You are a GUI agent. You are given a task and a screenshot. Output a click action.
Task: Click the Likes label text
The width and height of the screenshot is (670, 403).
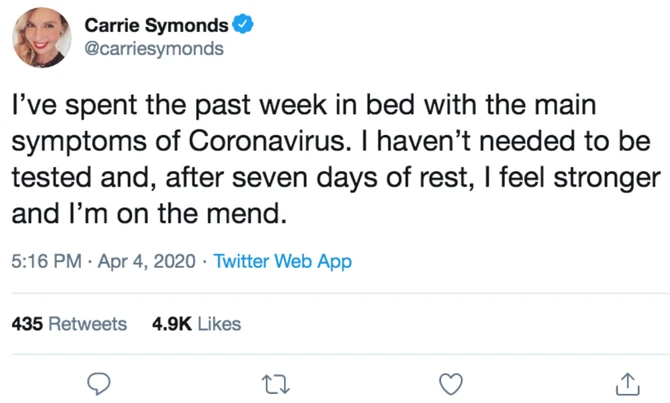coord(219,324)
